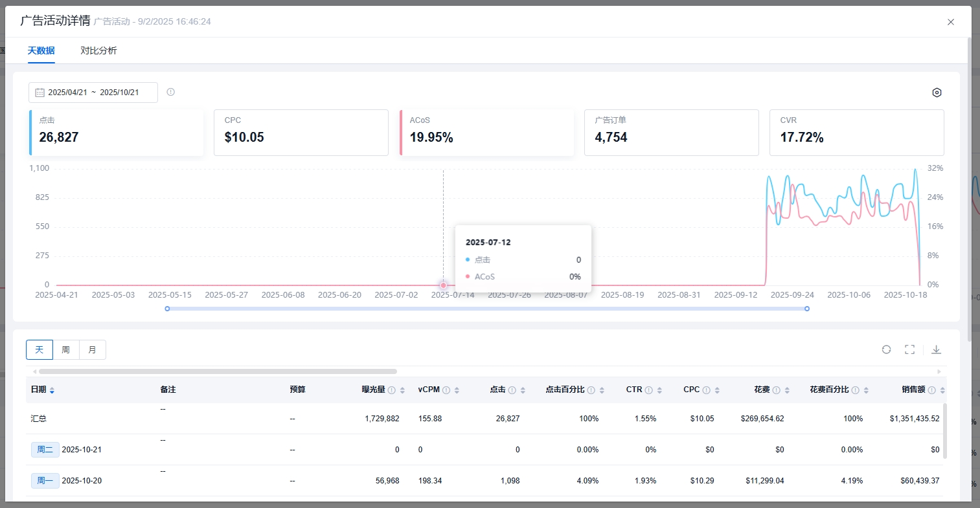Click left handle of chart range slider

(167, 309)
